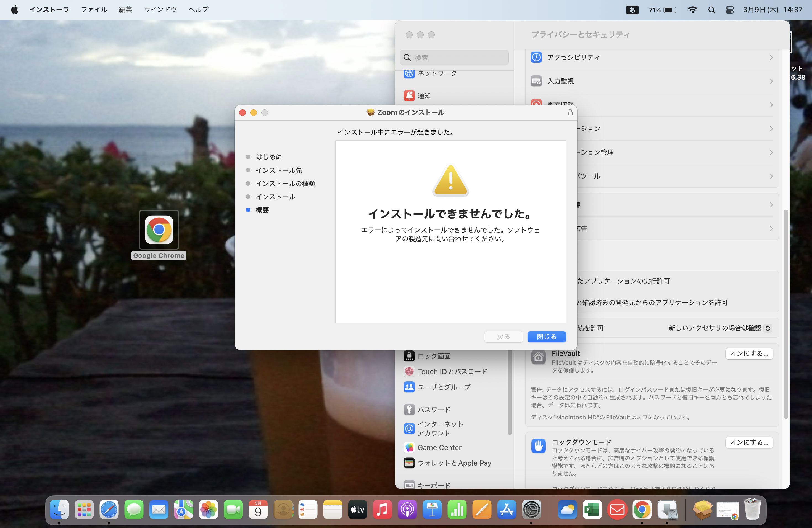
Task: Open Japanese input source menu
Action: tap(632, 10)
